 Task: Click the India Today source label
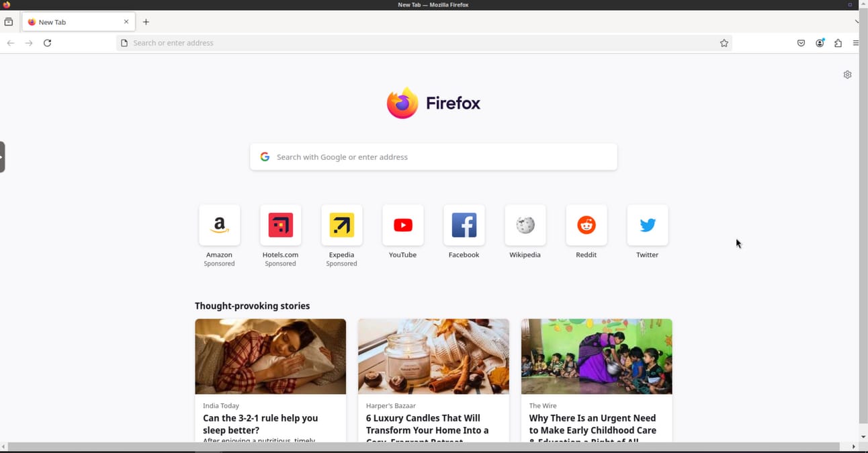(221, 406)
